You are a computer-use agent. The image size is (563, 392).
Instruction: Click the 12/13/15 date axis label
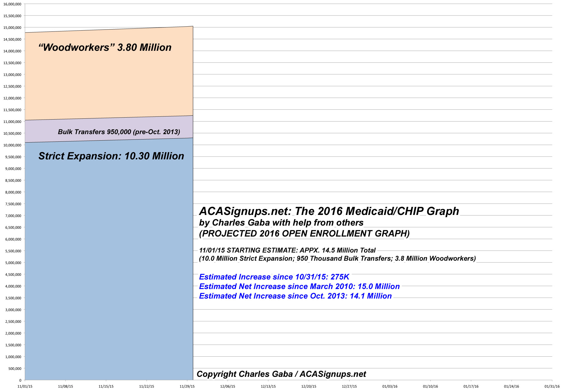pos(268,386)
